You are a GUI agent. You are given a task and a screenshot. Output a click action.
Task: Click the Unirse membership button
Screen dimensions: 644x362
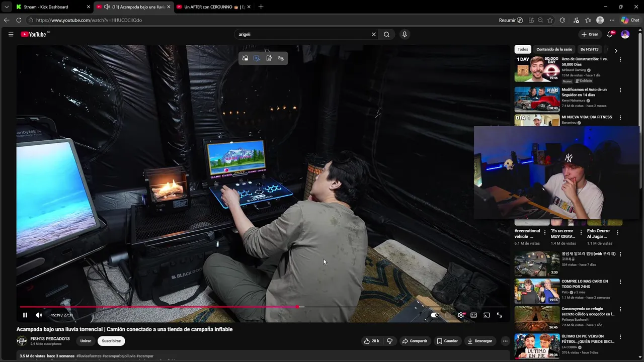pos(86,341)
